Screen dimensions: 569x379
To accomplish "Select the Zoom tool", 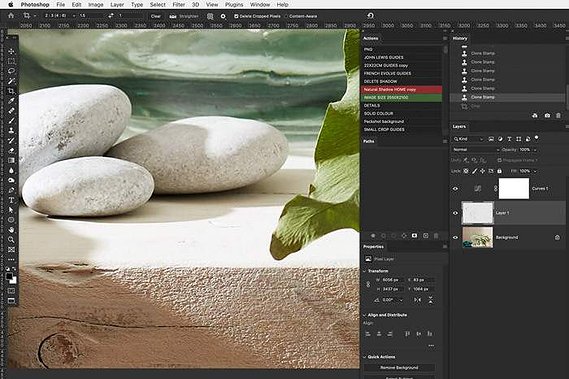I will pyautogui.click(x=11, y=240).
